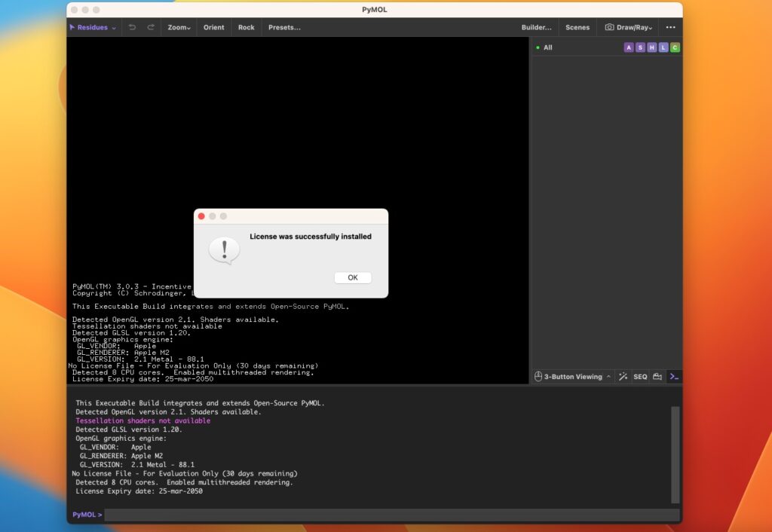This screenshot has height=532, width=772.
Task: Open the Zoom dropdown menu
Action: [178, 27]
